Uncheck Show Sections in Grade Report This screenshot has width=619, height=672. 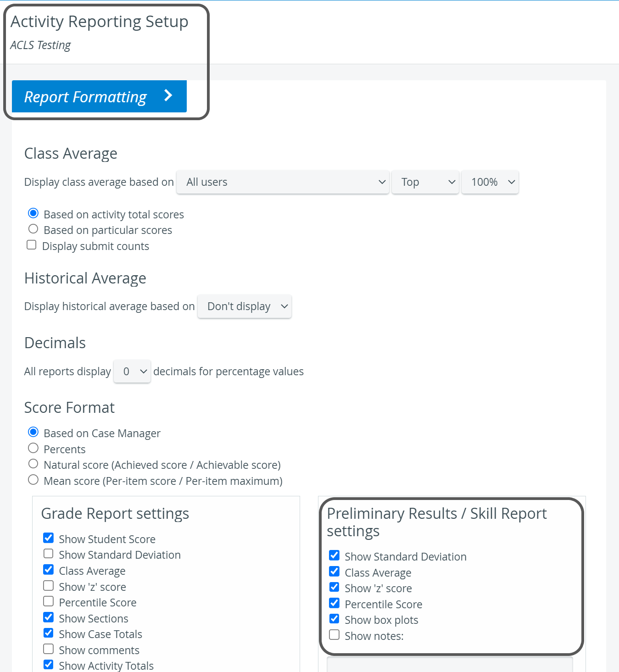click(x=48, y=617)
